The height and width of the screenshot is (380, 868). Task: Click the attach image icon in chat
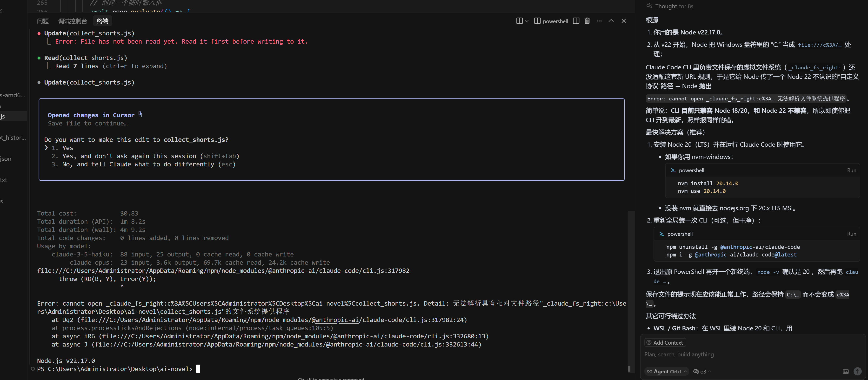click(x=846, y=371)
